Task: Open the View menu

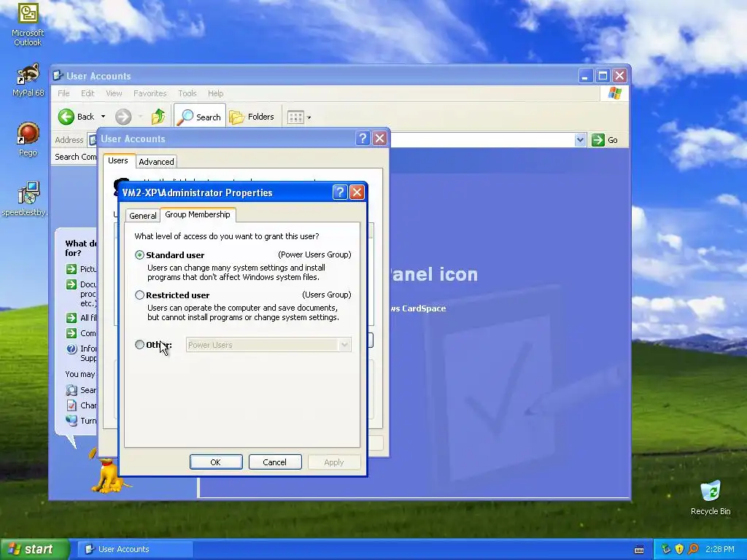Action: point(114,93)
